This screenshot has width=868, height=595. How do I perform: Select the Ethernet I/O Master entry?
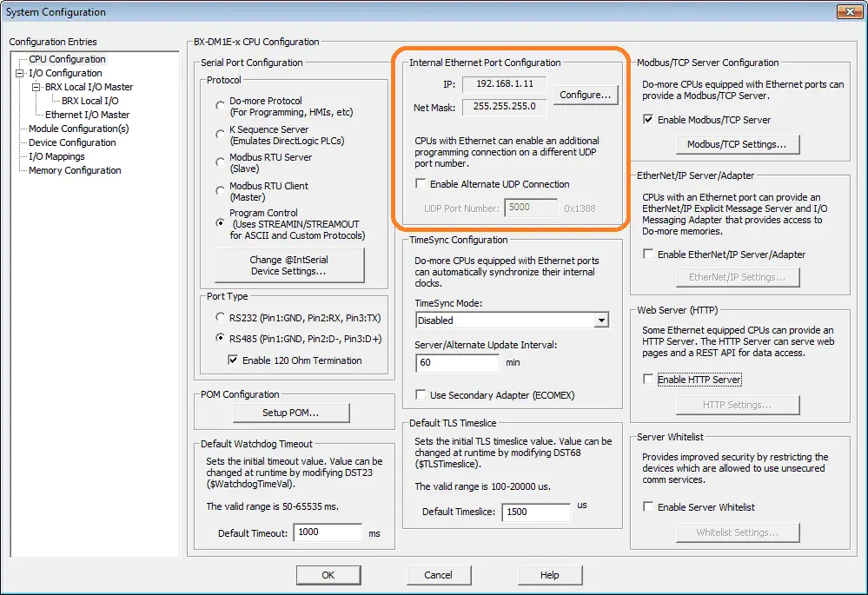(x=87, y=115)
